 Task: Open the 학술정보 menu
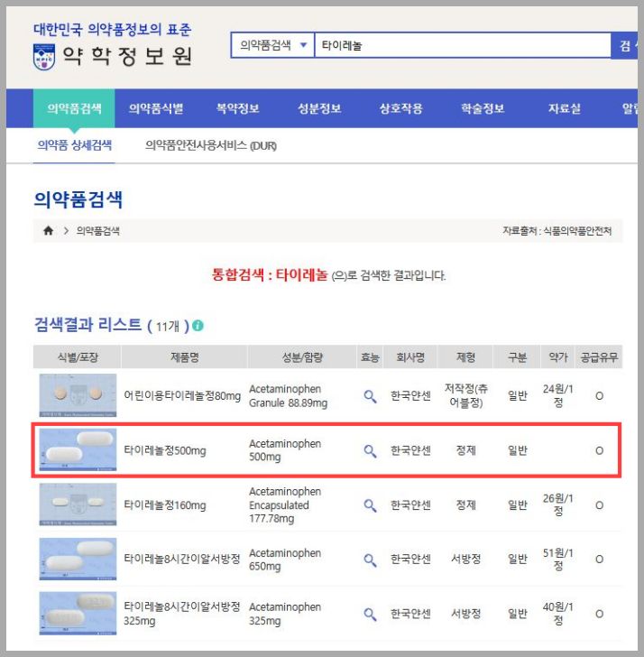click(x=483, y=108)
